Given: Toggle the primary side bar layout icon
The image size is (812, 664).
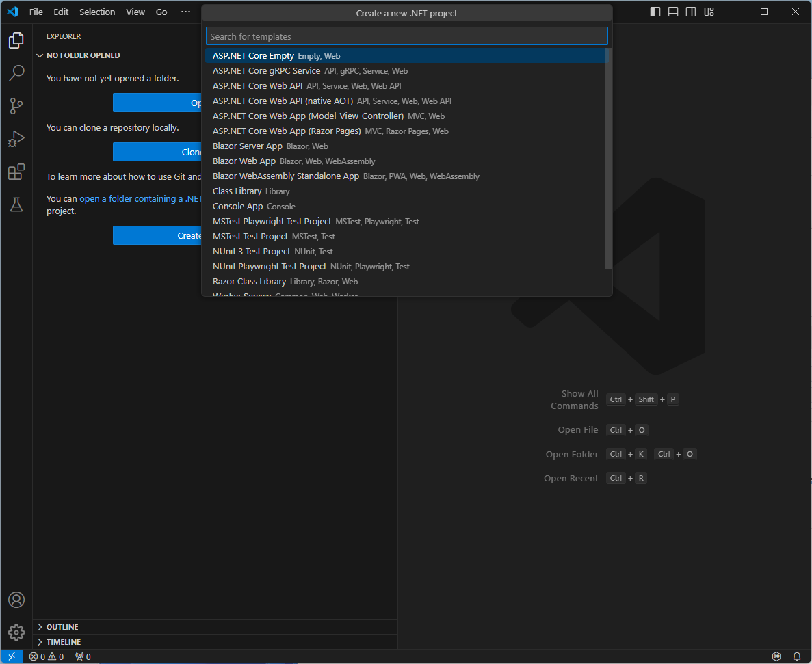Looking at the screenshot, I should [655, 12].
